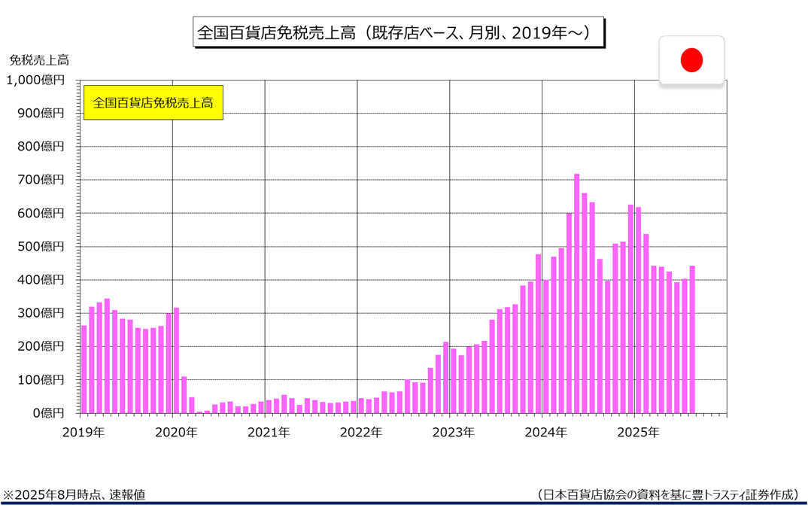Click the 2020年 x-axis label

pos(176,433)
